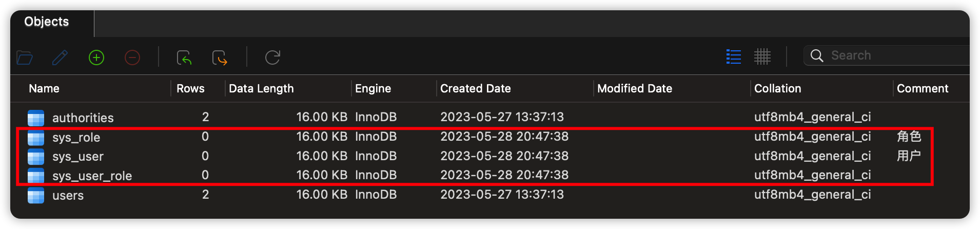This screenshot has width=980, height=229.
Task: Click the Rows column header
Action: (190, 88)
